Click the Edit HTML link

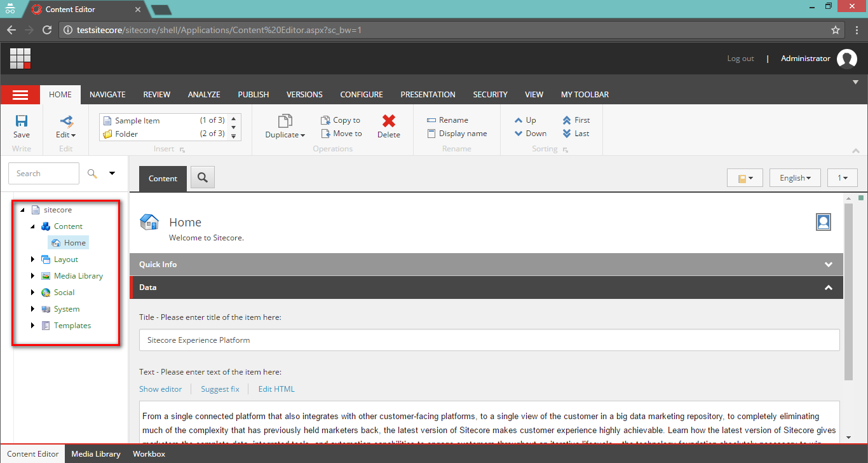[x=276, y=389]
